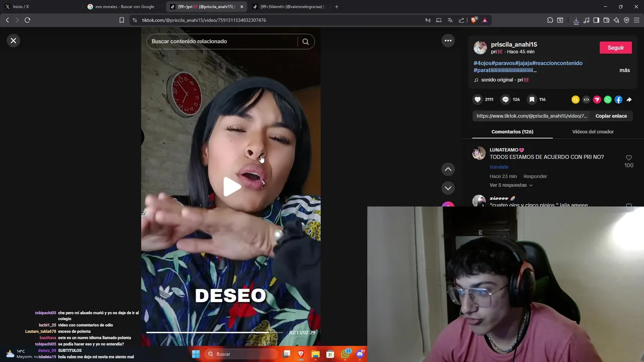The width and height of the screenshot is (644, 362).
Task: Open more share options arrow
Action: [629, 100]
